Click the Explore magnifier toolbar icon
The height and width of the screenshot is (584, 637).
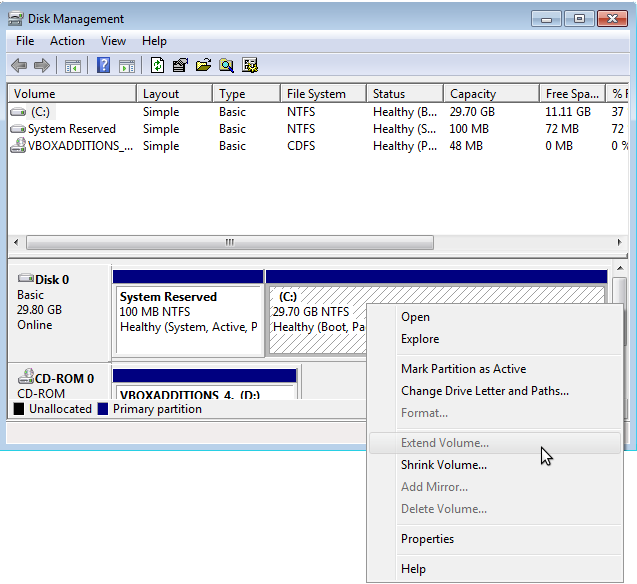[x=227, y=65]
